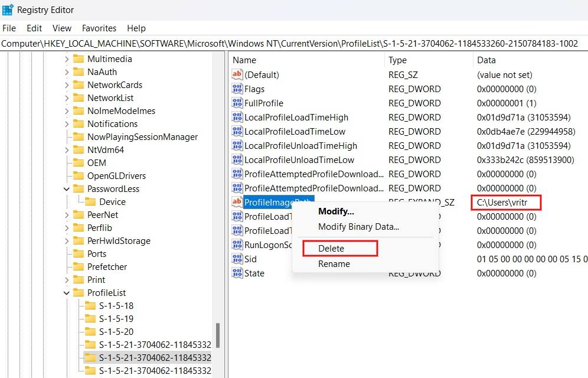Click the Registry Editor title bar icon
Image resolution: width=588 pixels, height=378 pixels.
(8, 9)
